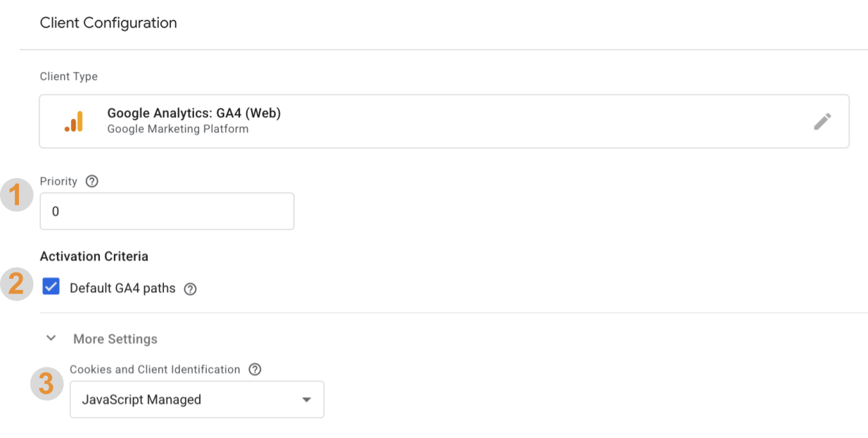Click the More Settings label
Viewport: 868px width, 438px height.
coord(115,338)
